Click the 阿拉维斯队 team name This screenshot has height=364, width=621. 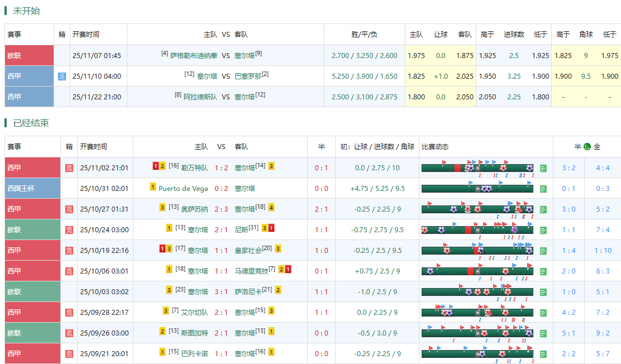(200, 97)
